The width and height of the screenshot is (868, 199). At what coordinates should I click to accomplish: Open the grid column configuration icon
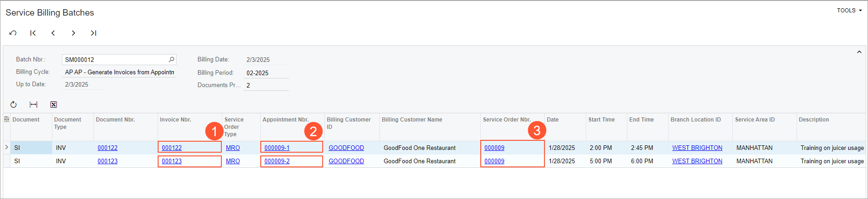click(x=6, y=120)
